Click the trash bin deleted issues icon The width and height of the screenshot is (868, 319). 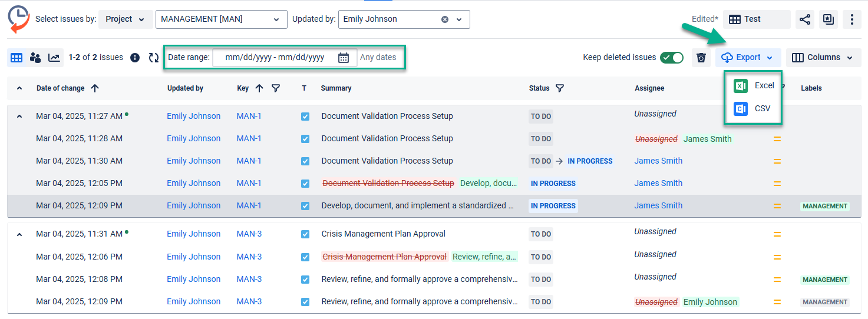click(x=701, y=58)
